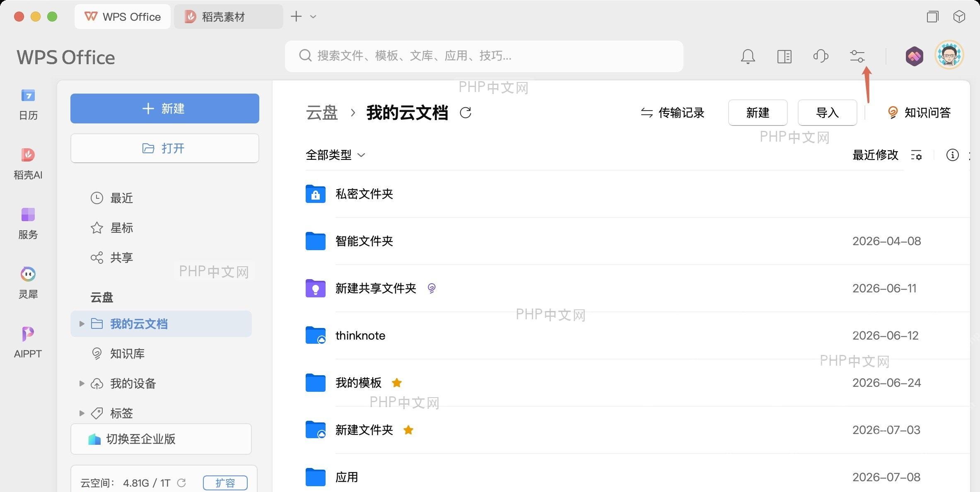This screenshot has width=980, height=492.
Task: Sort by 最近修改 column header
Action: coord(875,155)
